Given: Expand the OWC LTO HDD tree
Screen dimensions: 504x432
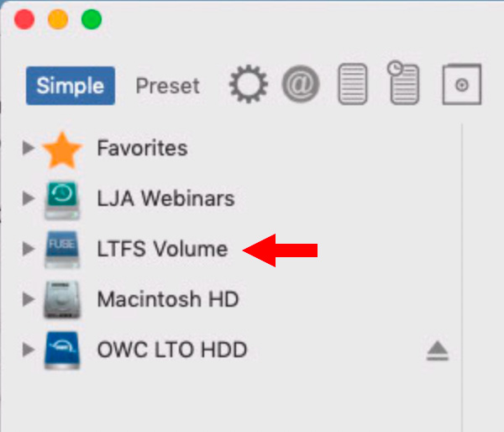Looking at the screenshot, I should (x=29, y=350).
